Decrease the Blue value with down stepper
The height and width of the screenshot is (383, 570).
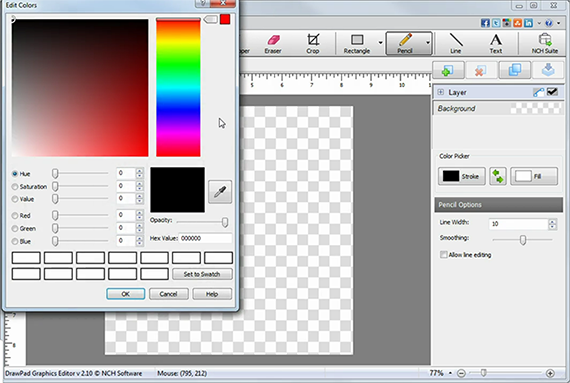[x=140, y=243]
